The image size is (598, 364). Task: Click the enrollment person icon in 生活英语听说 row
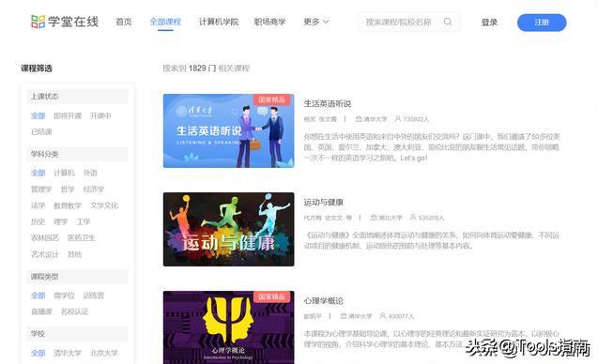tap(398, 119)
